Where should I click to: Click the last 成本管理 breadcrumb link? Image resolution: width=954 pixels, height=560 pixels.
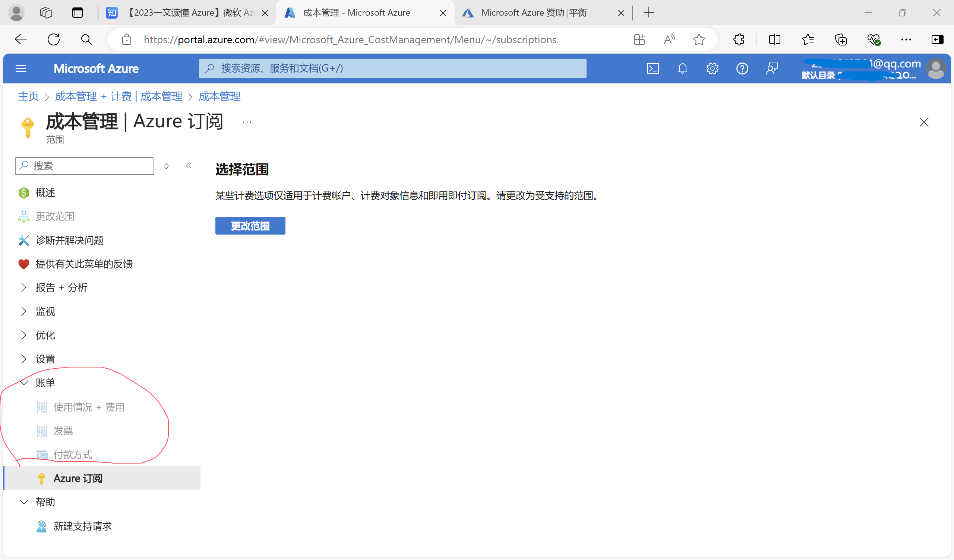(219, 96)
